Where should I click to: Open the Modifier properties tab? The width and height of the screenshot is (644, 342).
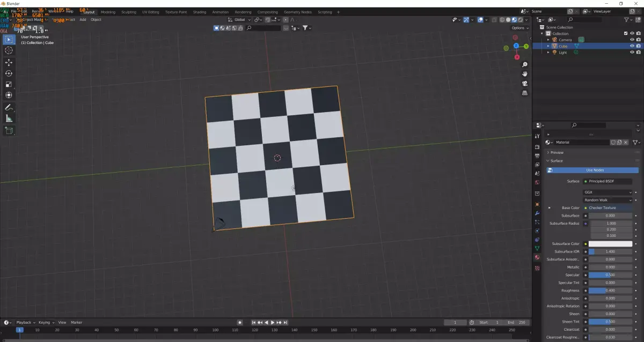(537, 213)
